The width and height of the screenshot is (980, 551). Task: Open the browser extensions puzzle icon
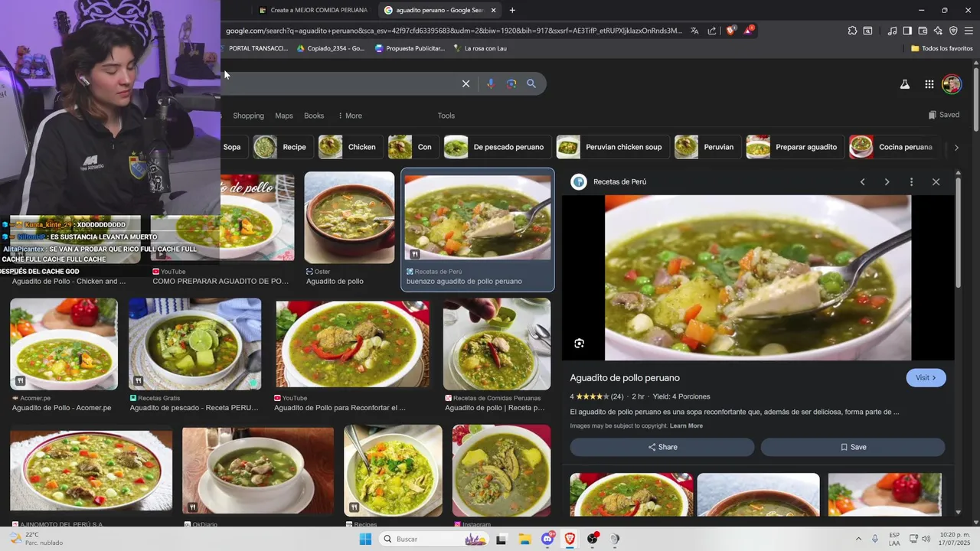(852, 31)
